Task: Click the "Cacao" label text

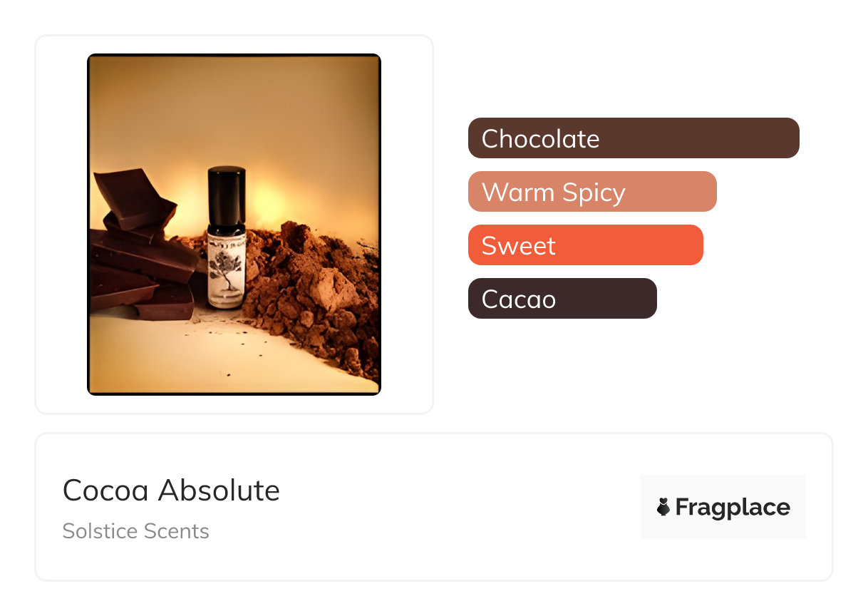Action: [518, 299]
